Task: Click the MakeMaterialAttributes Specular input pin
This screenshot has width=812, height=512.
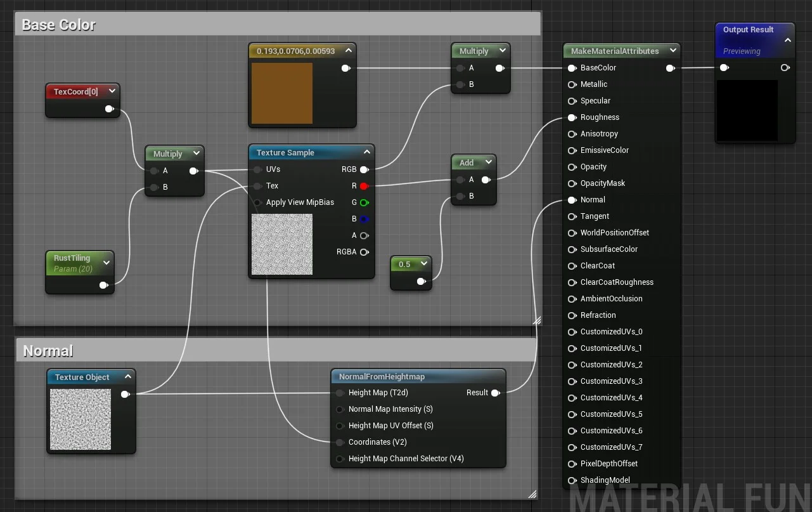Action: pos(572,101)
